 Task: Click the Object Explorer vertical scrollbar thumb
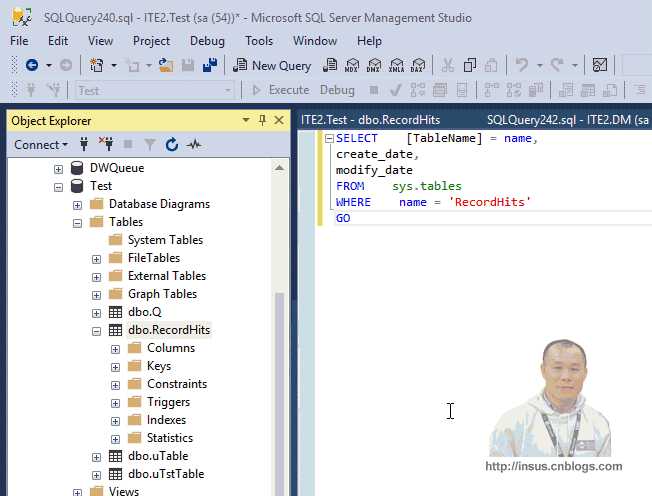[279, 394]
